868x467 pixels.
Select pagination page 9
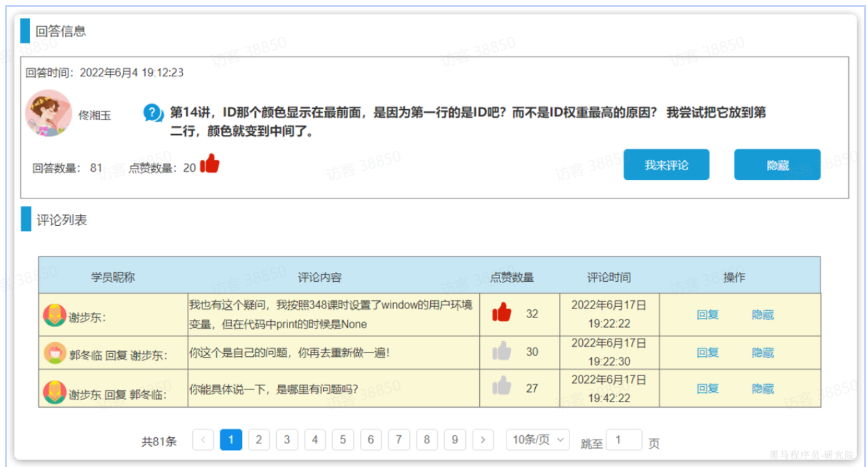(x=455, y=440)
